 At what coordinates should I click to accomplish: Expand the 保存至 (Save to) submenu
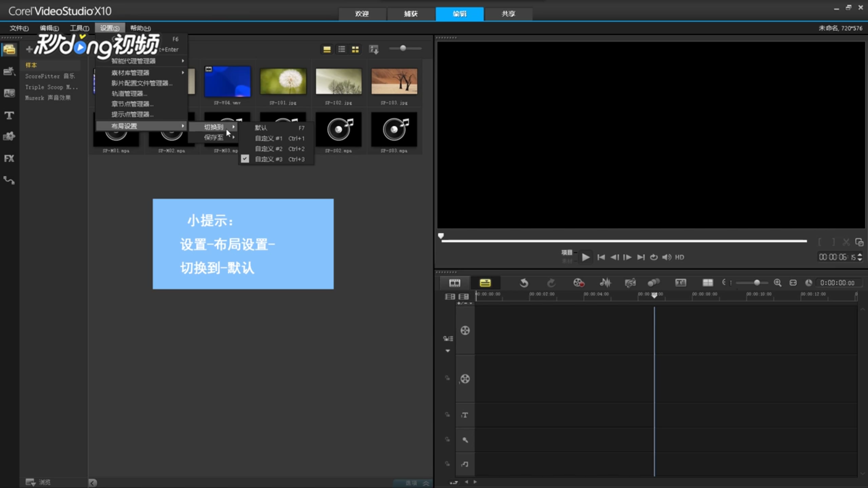214,137
